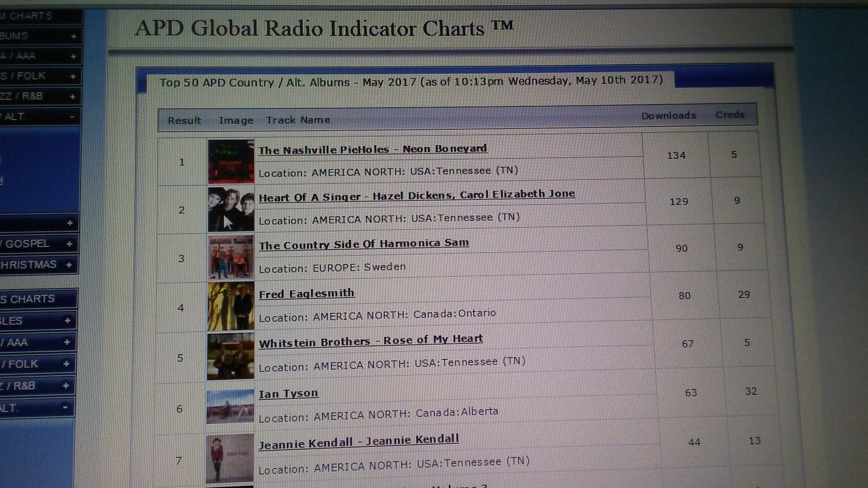Open the Jeannie Kendall album link
The image size is (868, 488).
point(358,441)
